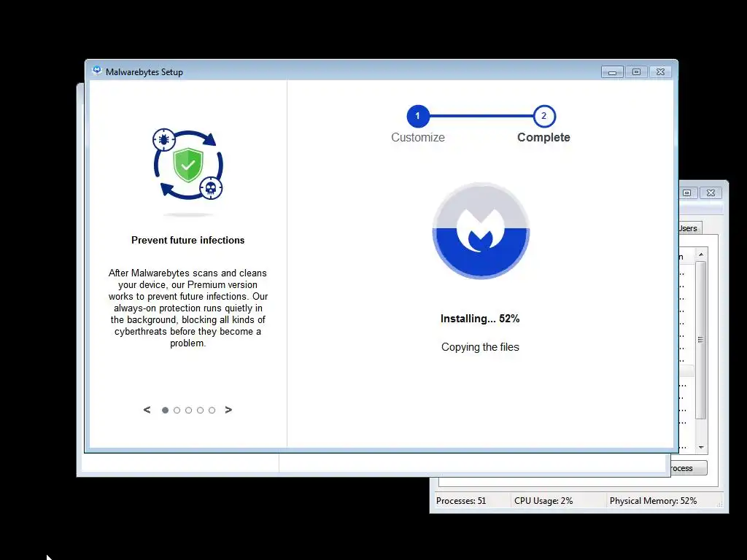Click Task Manager scrollbar down arrow
This screenshot has width=747, height=560.
click(701, 447)
